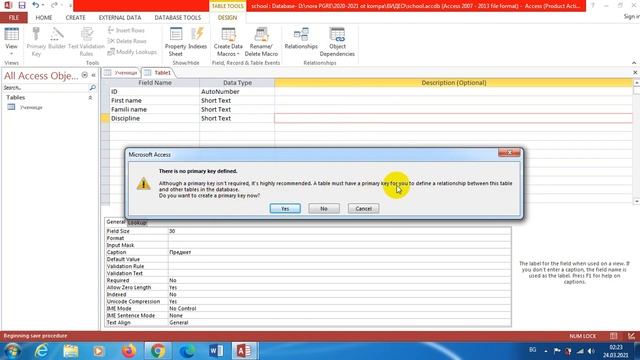The image size is (640, 360).
Task: Open Google Chrome from taskbar
Action: point(158,351)
